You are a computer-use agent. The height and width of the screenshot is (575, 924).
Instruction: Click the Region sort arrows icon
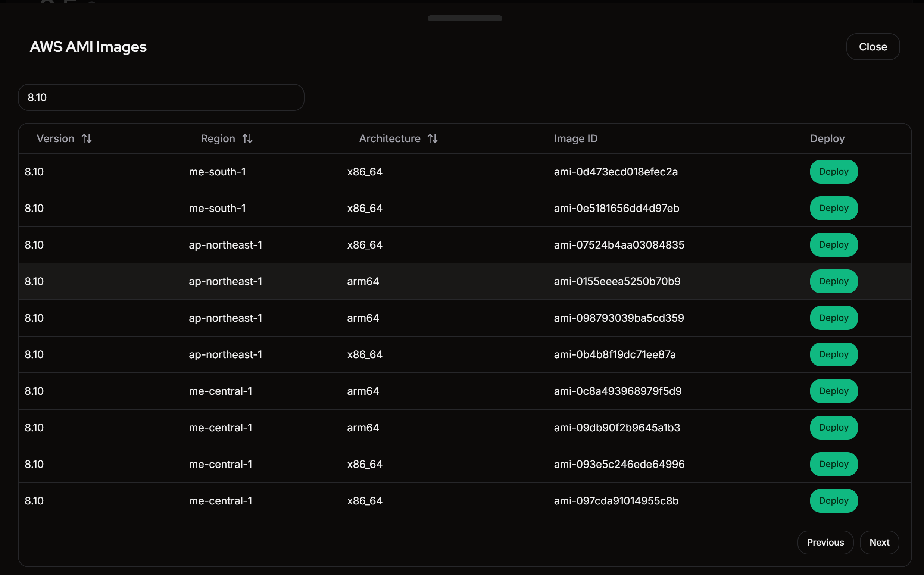pos(247,138)
